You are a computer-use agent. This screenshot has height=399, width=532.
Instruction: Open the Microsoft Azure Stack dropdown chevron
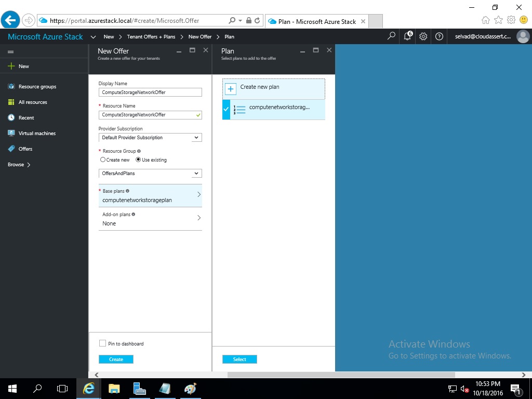(x=94, y=37)
